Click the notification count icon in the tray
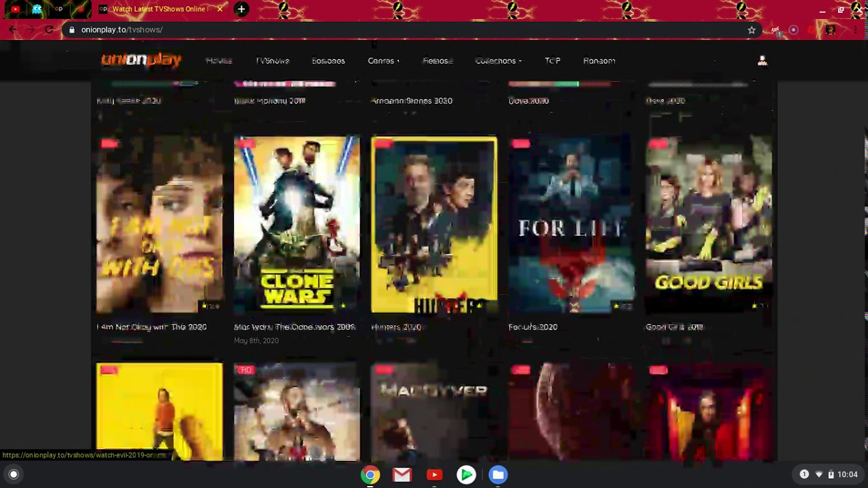 (804, 474)
